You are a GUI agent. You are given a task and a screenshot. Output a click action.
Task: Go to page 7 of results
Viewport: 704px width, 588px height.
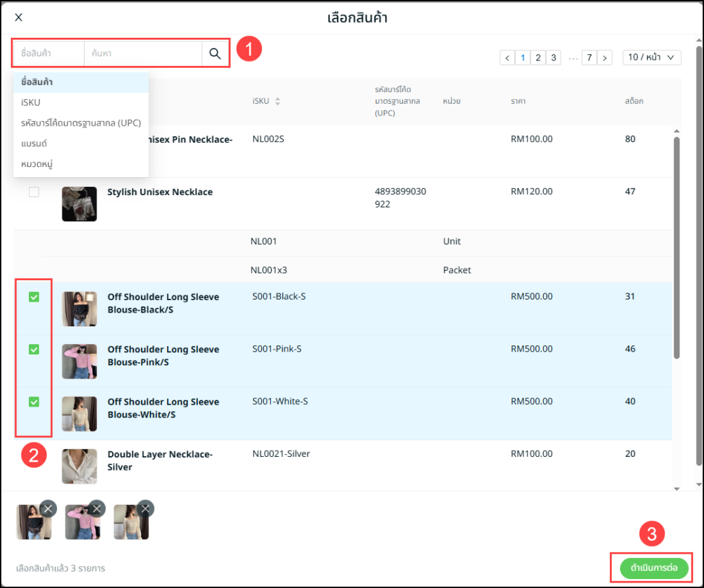pos(588,58)
